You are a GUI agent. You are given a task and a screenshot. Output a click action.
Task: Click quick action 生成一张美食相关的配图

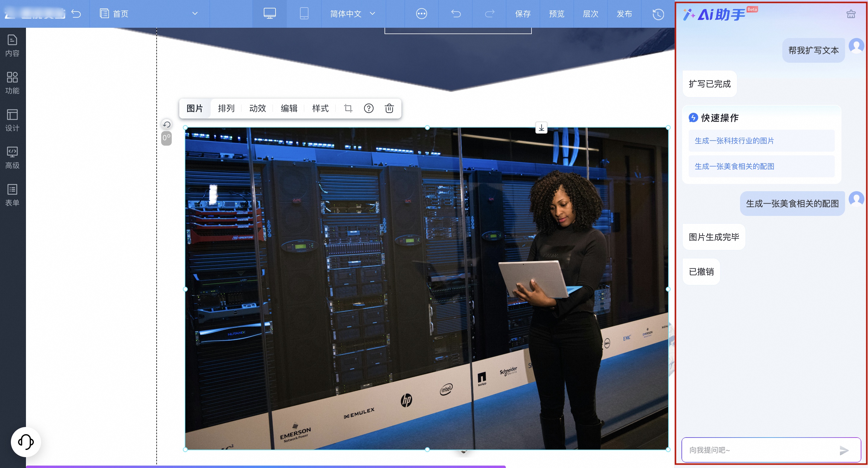click(761, 166)
